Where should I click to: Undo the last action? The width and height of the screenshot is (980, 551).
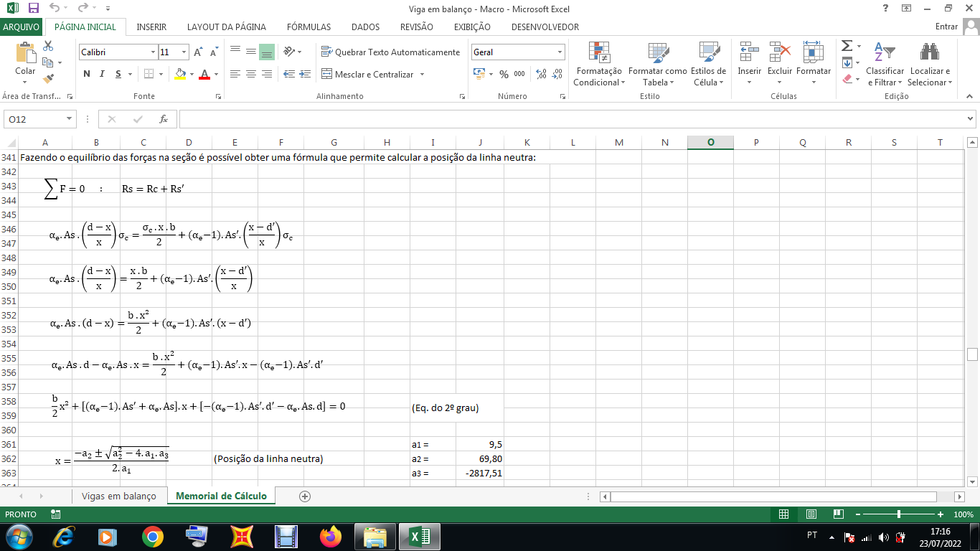coord(55,8)
